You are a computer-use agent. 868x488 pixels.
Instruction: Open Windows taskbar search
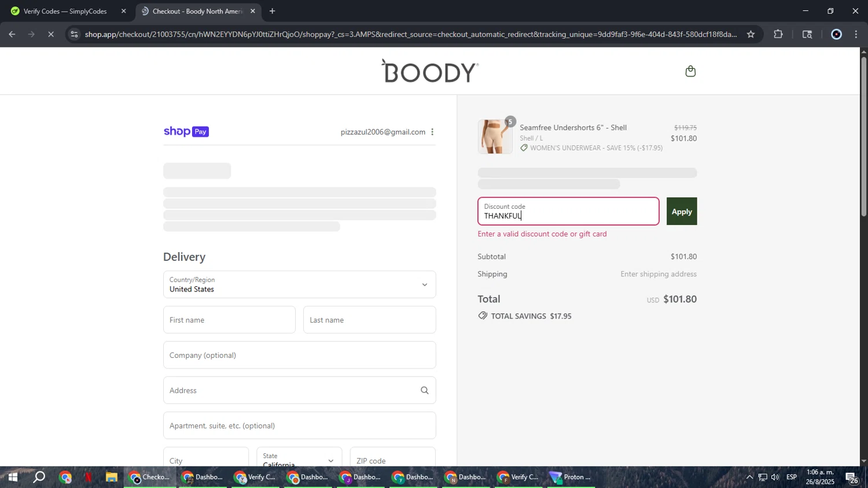[x=39, y=478]
